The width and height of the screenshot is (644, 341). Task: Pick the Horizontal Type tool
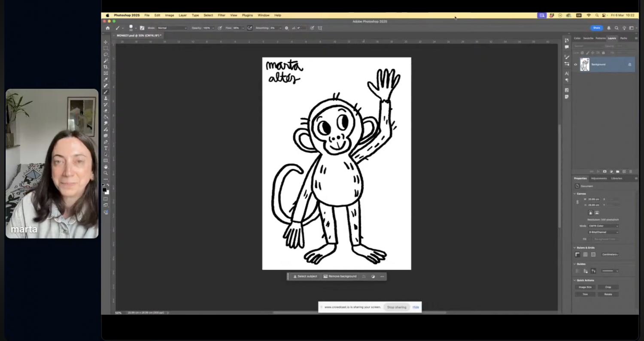[x=106, y=148]
